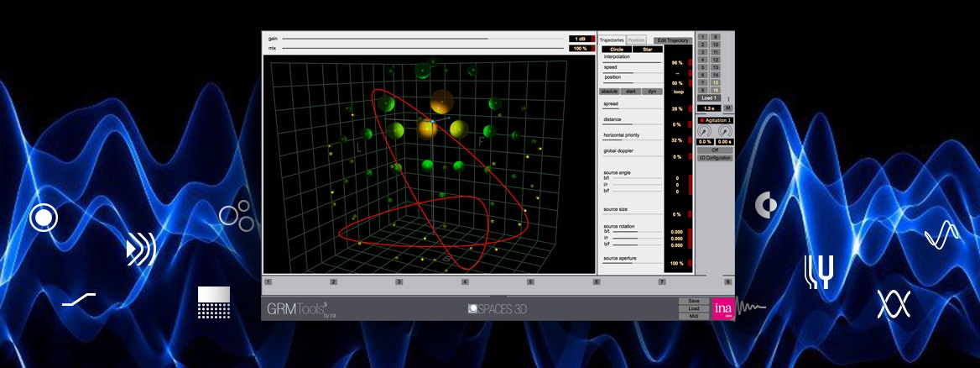Select preset slot 1 in the grid

click(702, 37)
